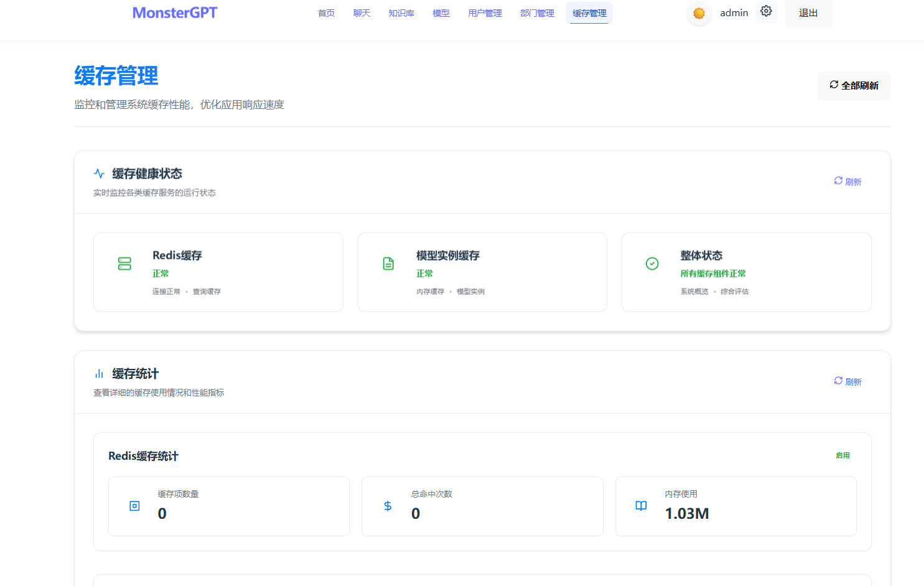Click the orange sun avatar icon
The image size is (924, 586).
(x=699, y=13)
